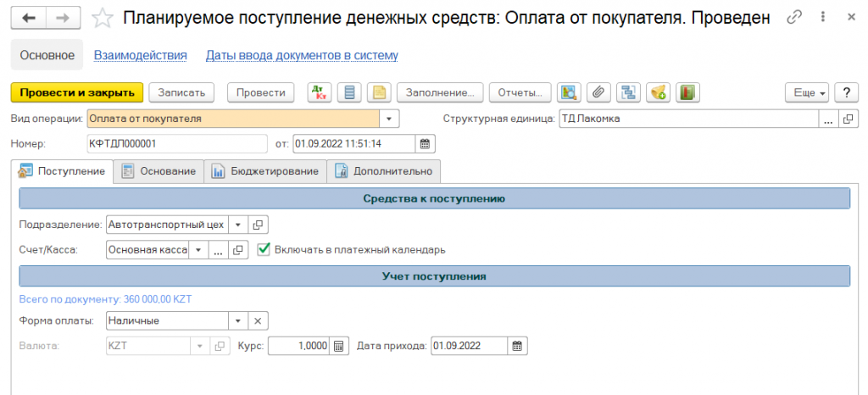This screenshot has height=395, width=868.
Task: Click the help question mark button
Action: pos(843,92)
